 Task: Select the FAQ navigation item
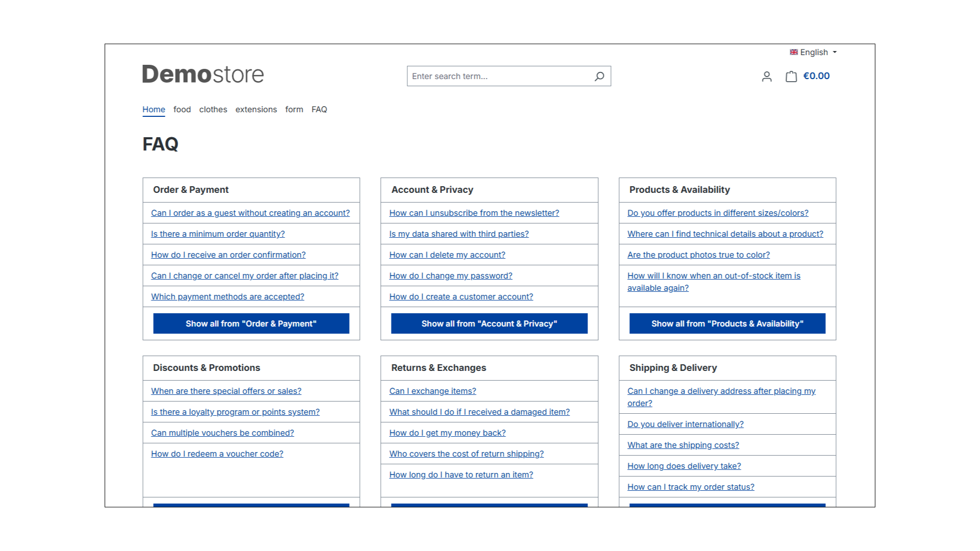click(x=319, y=109)
